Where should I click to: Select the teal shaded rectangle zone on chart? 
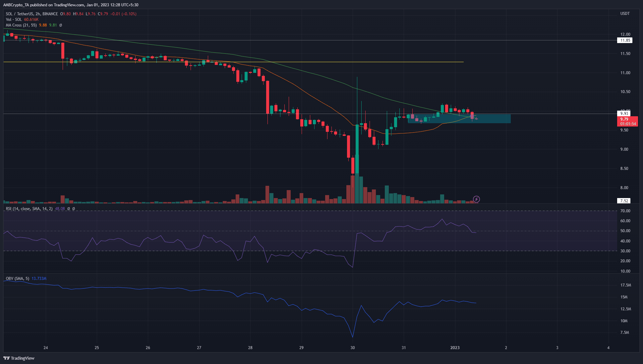click(459, 119)
